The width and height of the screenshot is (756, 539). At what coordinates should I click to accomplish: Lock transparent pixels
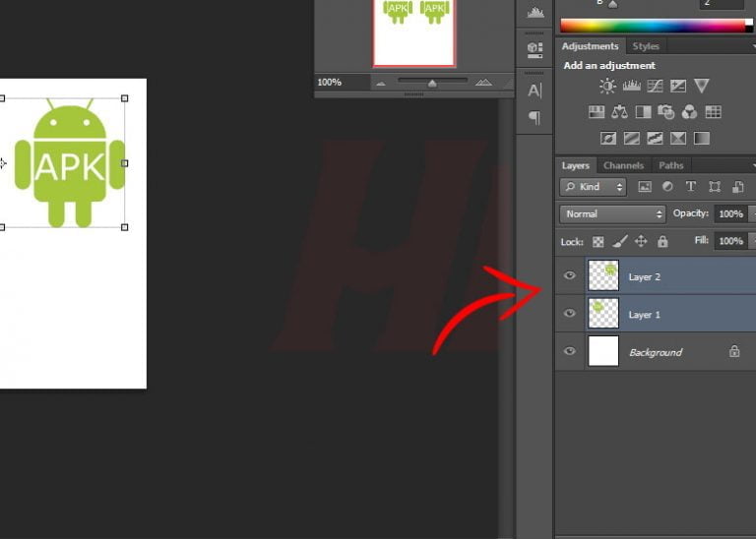coord(598,242)
